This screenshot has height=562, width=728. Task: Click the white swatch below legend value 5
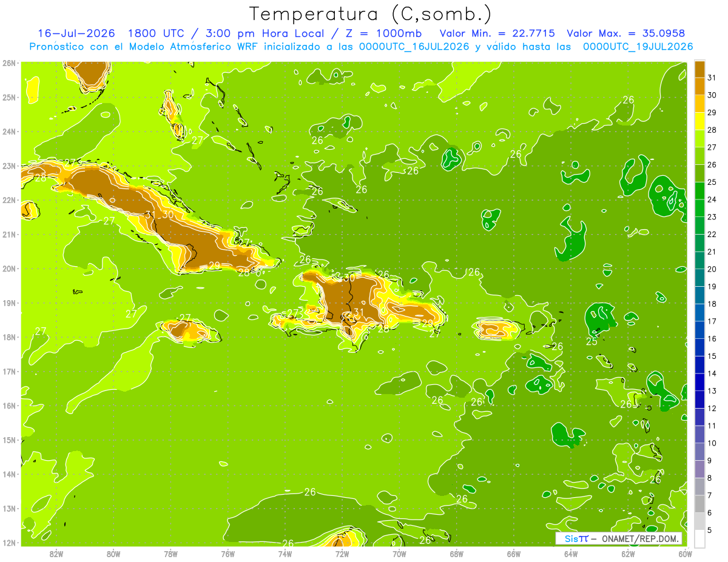(x=699, y=538)
